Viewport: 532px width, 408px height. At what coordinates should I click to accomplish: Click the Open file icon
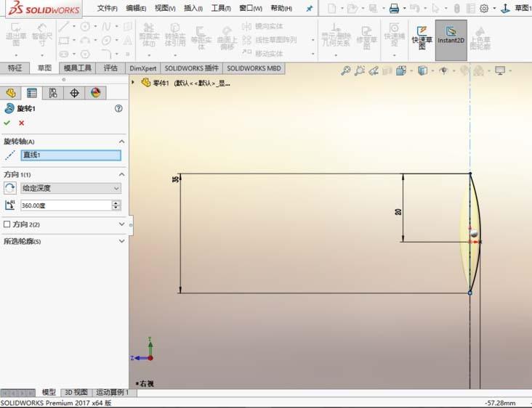[x=352, y=8]
